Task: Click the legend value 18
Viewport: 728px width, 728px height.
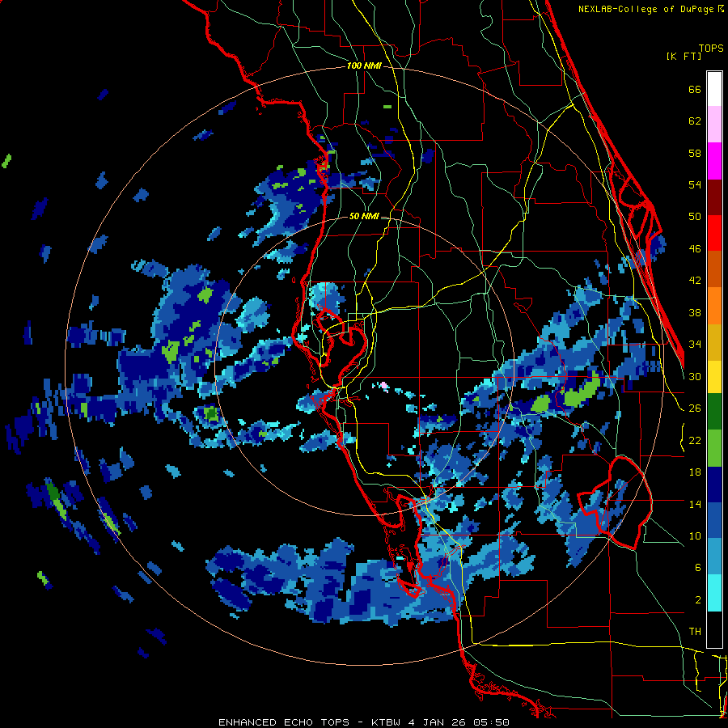Action: 695,472
